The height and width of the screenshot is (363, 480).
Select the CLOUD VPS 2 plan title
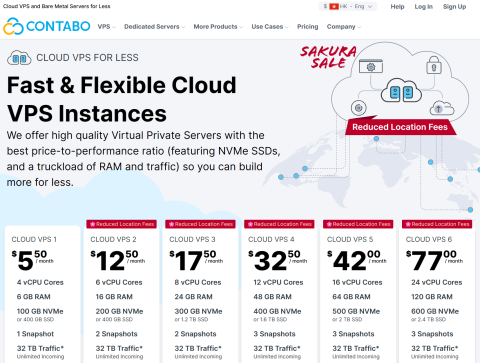(x=113, y=239)
